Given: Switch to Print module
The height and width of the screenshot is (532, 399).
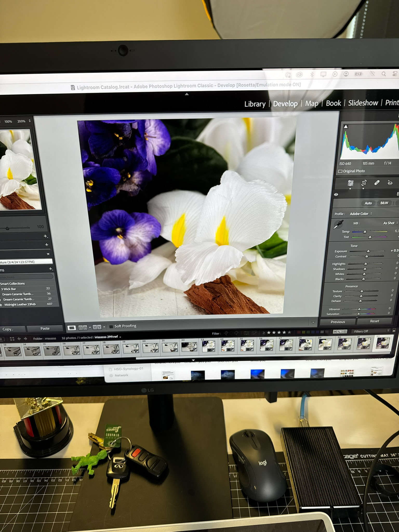Looking at the screenshot, I should [x=392, y=103].
